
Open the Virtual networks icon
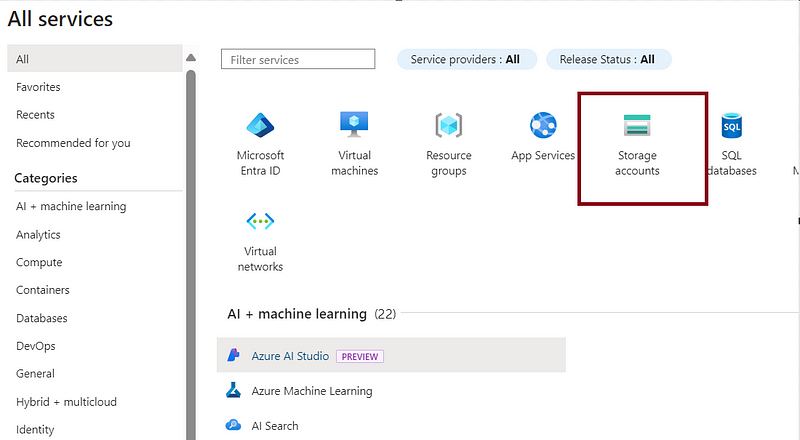(x=260, y=221)
